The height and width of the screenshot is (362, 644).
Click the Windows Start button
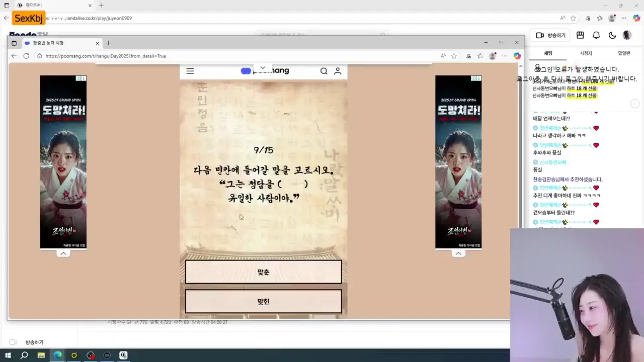(8, 355)
